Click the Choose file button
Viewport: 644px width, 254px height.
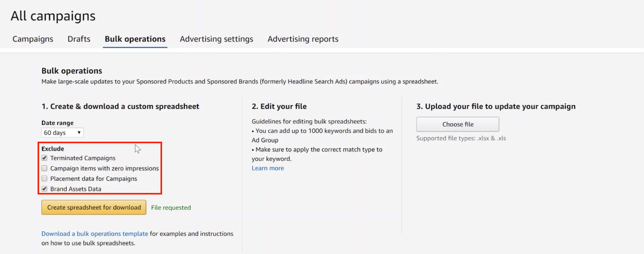[x=458, y=124]
